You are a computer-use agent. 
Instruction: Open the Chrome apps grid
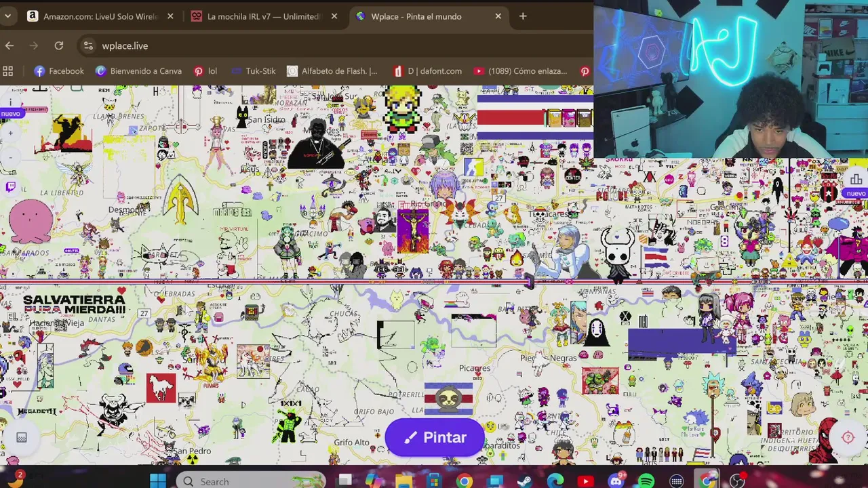click(x=8, y=70)
